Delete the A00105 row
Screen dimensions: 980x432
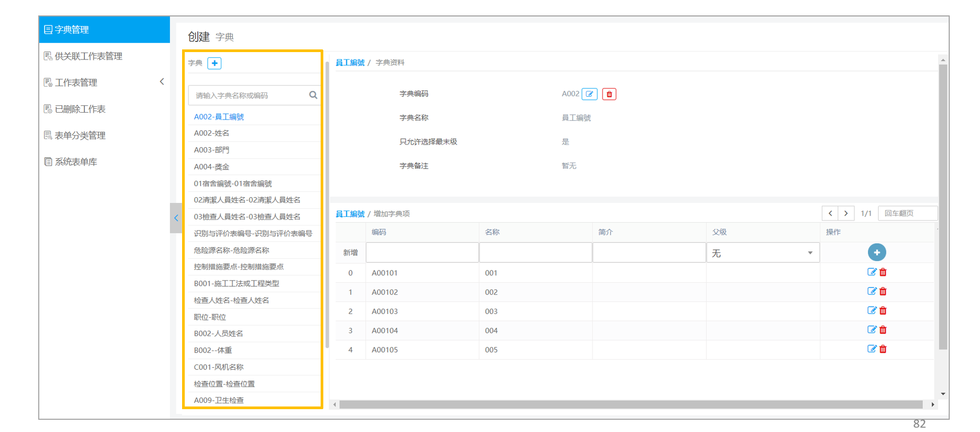point(883,349)
